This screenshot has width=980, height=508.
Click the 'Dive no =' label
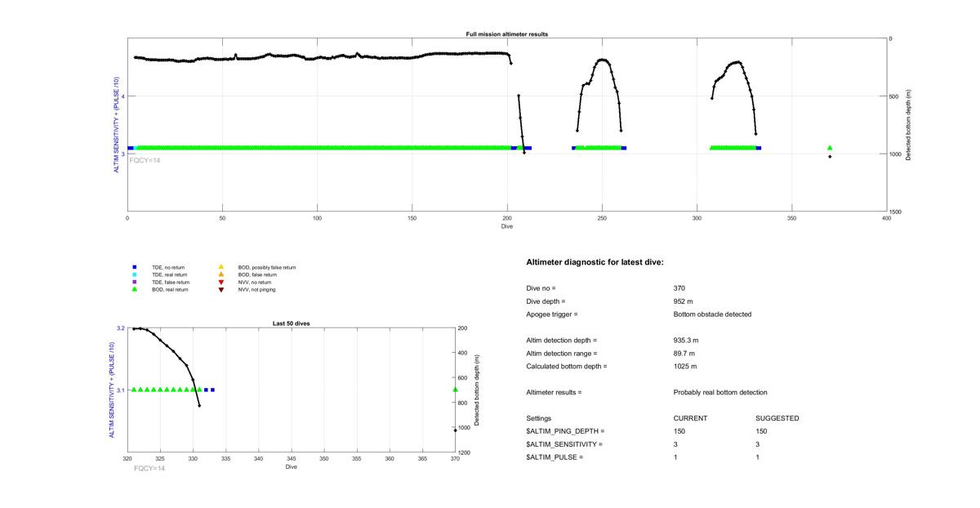pos(541,288)
